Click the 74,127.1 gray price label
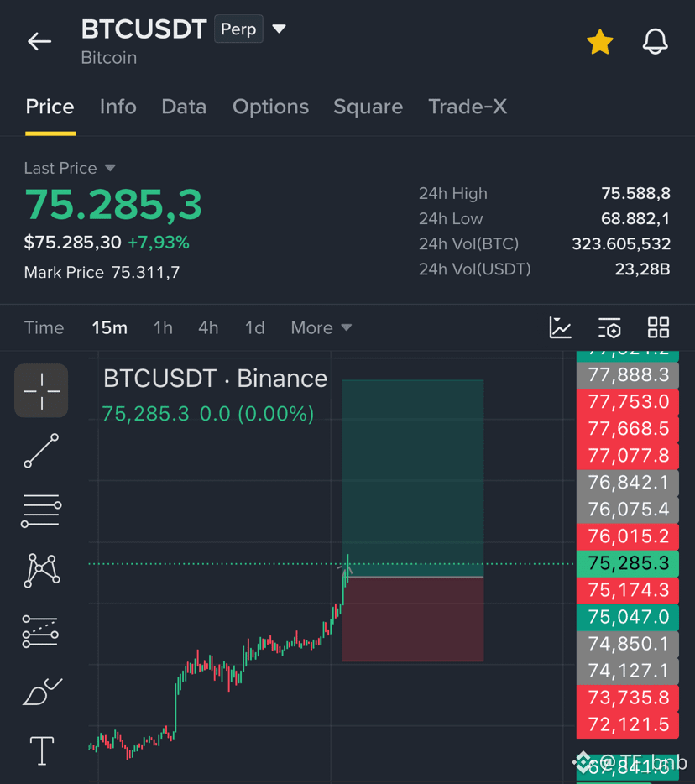 coord(628,672)
